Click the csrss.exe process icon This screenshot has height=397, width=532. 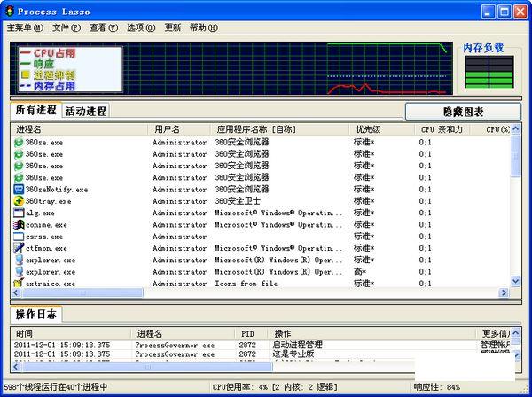pos(19,237)
